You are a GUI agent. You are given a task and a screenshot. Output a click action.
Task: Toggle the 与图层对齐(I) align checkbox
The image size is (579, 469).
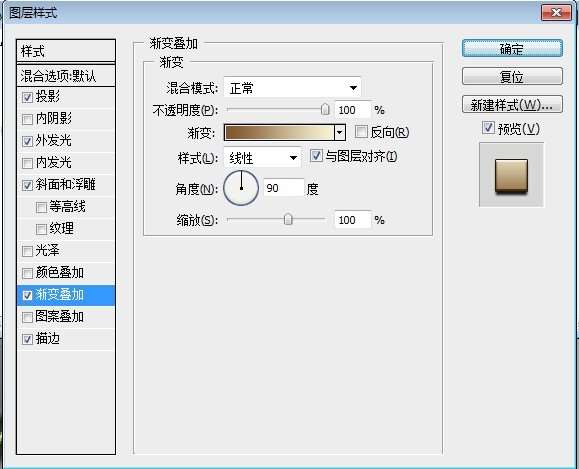(x=316, y=155)
